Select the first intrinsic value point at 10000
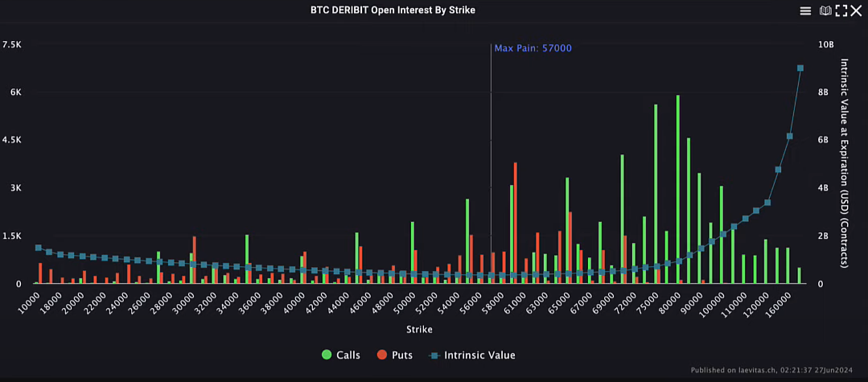This screenshot has width=868, height=382. tap(38, 248)
